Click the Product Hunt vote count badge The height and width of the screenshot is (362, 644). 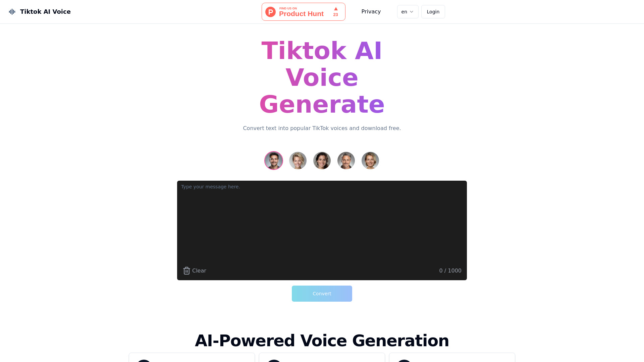(x=335, y=11)
